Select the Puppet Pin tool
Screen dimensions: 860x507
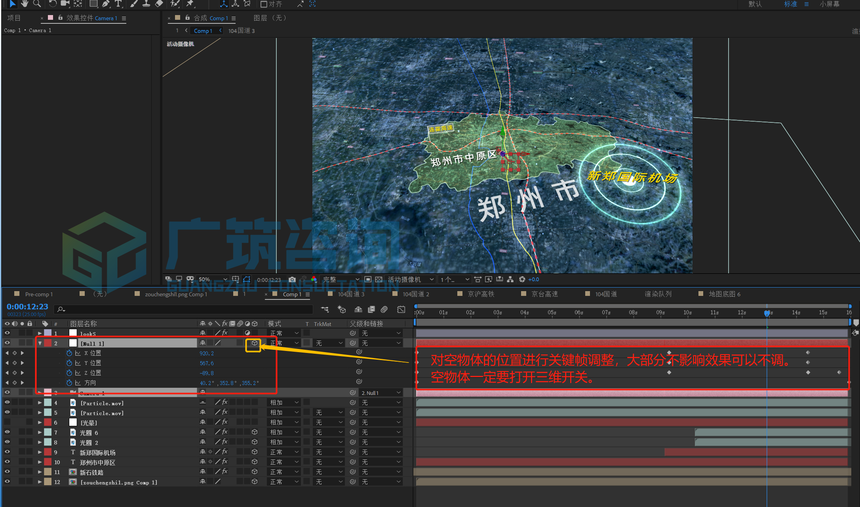(190, 3)
